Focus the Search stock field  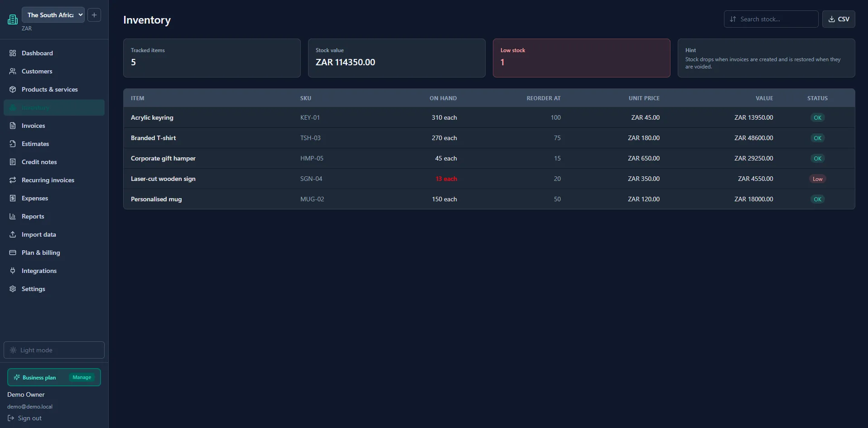(x=771, y=19)
